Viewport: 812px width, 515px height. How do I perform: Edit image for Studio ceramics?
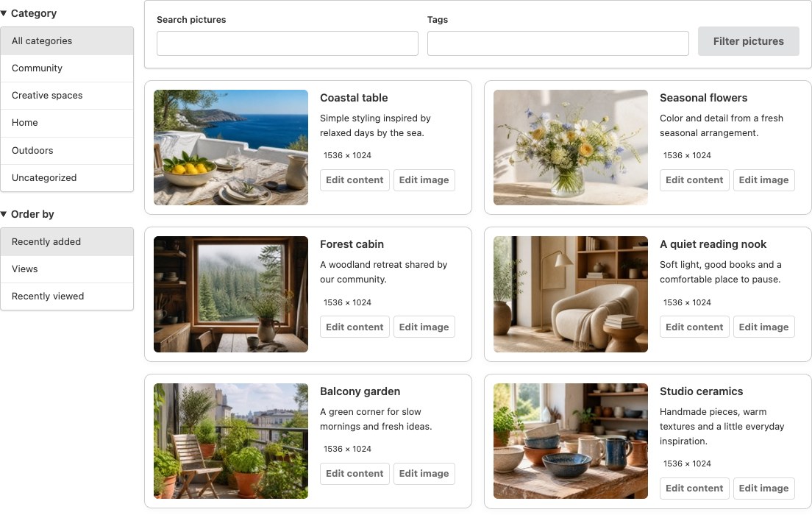[764, 489]
